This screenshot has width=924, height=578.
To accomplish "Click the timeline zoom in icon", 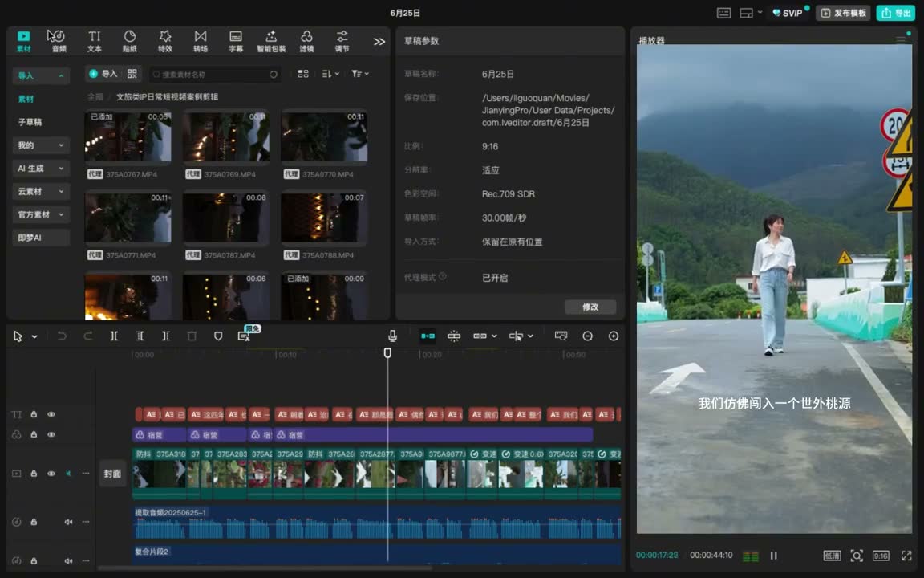I will click(x=614, y=336).
